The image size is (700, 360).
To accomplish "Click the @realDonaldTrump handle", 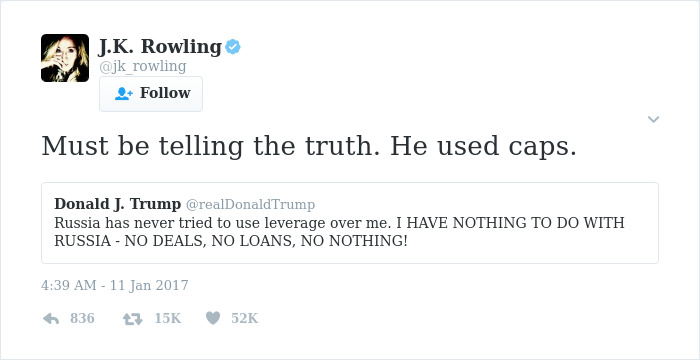I will [250, 205].
